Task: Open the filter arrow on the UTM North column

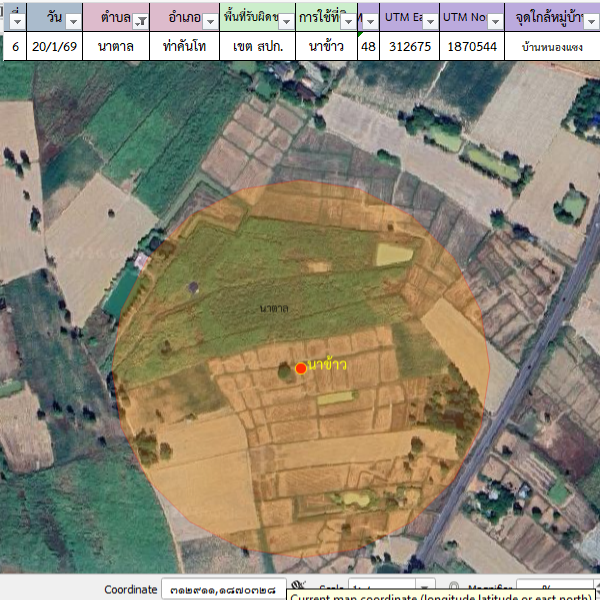Action: (x=496, y=20)
